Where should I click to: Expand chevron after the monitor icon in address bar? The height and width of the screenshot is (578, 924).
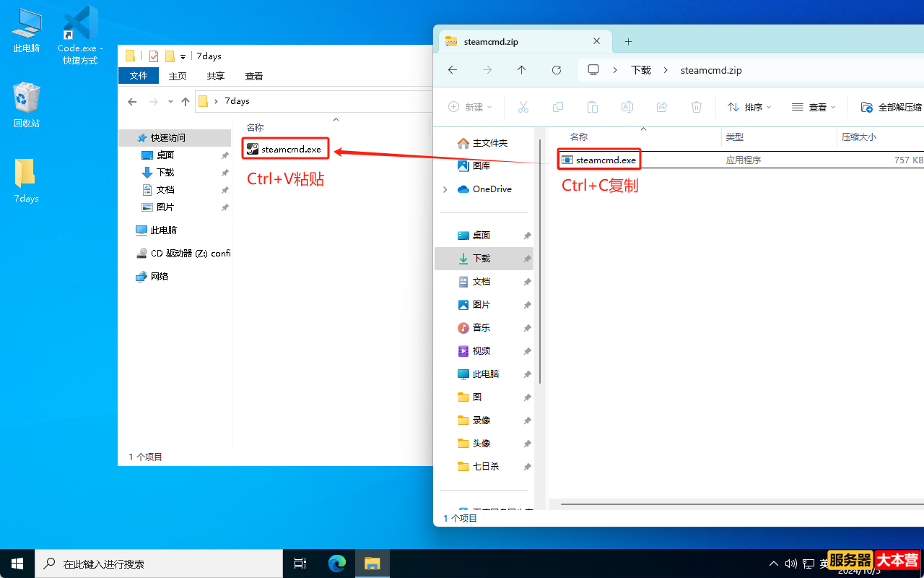pyautogui.click(x=615, y=70)
